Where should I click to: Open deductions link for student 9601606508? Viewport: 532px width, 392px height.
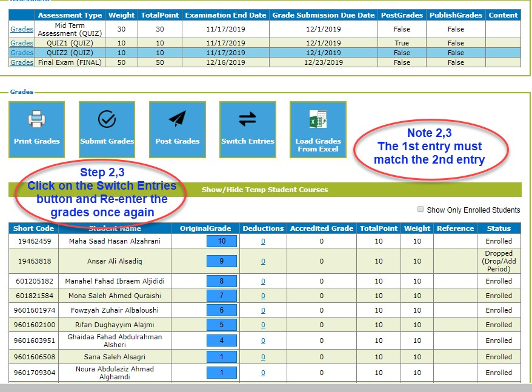pyautogui.click(x=263, y=357)
